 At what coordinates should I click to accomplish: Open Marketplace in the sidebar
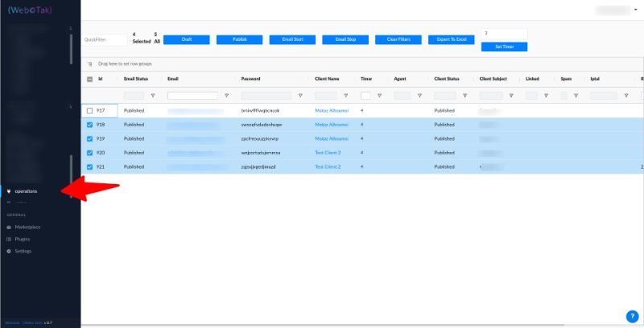(27, 228)
